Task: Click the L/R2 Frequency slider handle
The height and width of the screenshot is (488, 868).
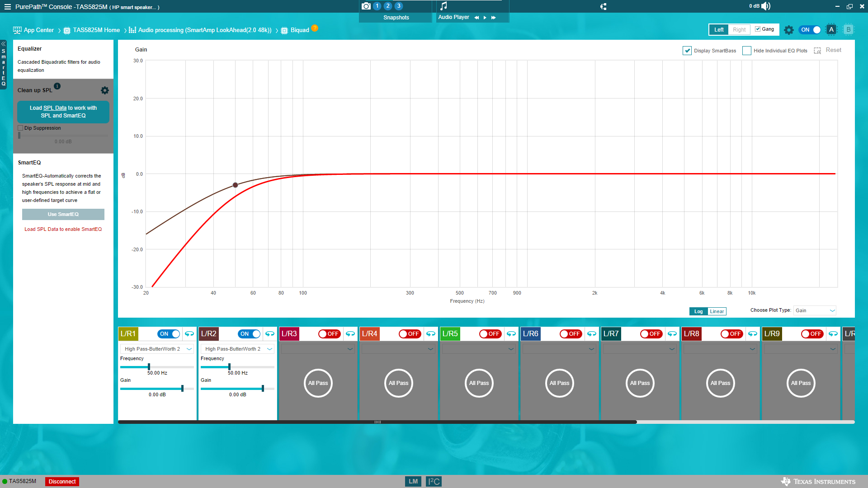Action: point(229,367)
